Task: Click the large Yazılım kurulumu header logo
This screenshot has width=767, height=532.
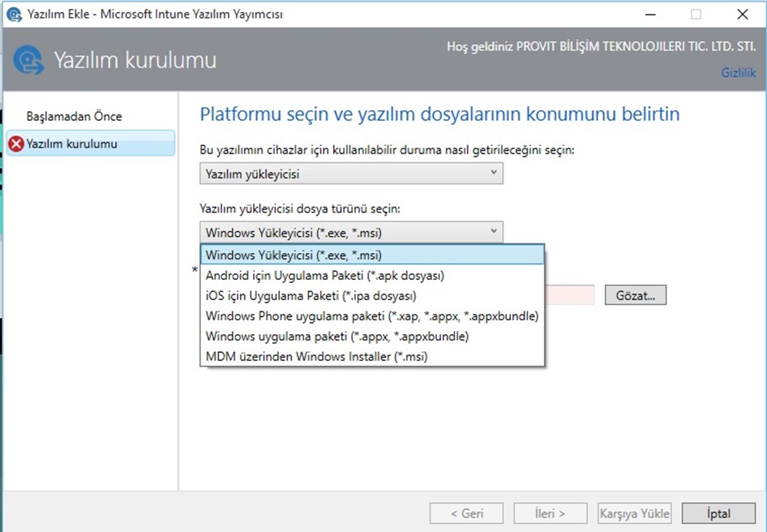Action: coord(29,60)
